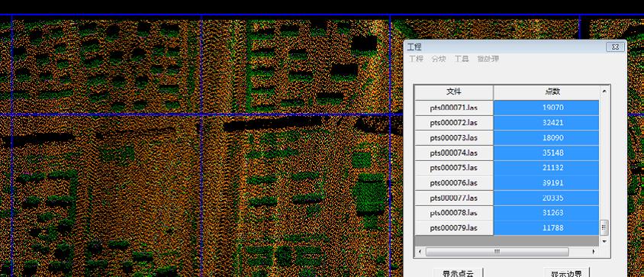Open the 工具 menu
The image size is (644, 277).
click(x=462, y=59)
